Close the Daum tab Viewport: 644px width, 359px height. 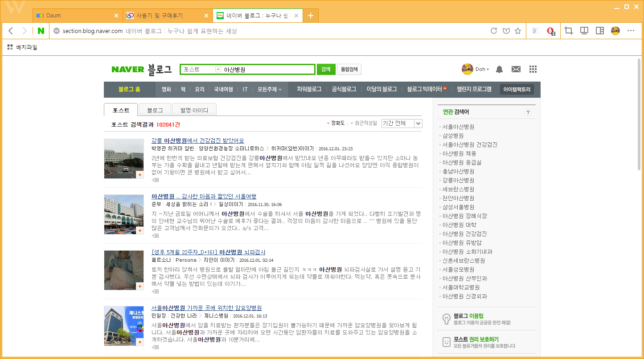point(116,16)
